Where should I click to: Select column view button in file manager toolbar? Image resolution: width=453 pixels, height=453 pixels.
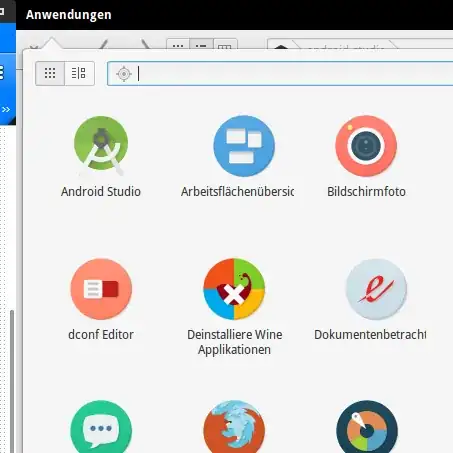point(225,44)
